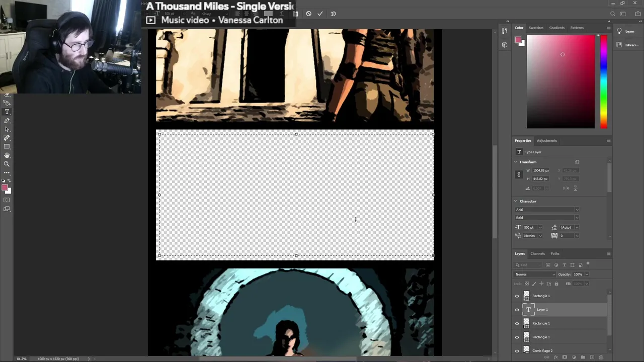Cancel current edits in options bar
This screenshot has width=644, height=362.
click(x=308, y=14)
